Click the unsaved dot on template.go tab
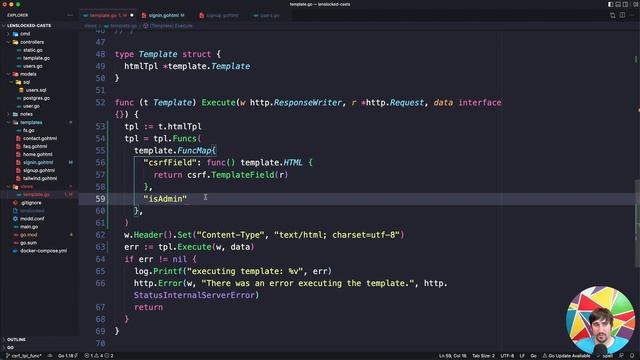 132,16
